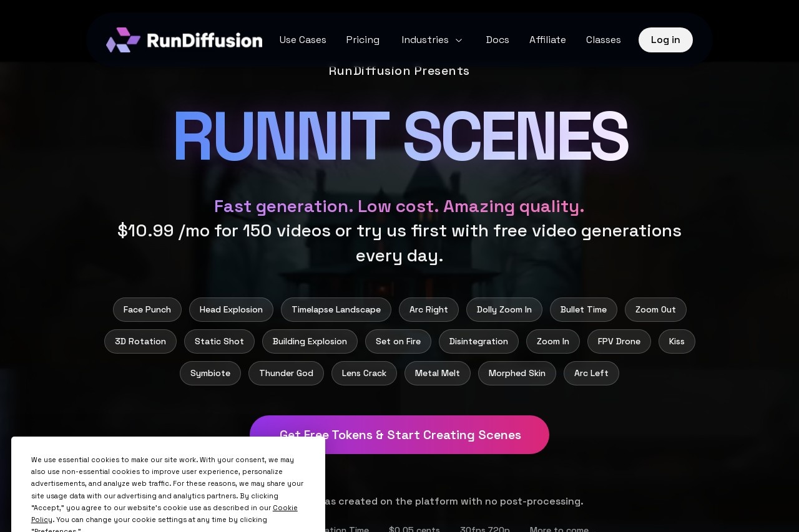799x532 pixels.
Task: Open the Use Cases page
Action: 303,40
